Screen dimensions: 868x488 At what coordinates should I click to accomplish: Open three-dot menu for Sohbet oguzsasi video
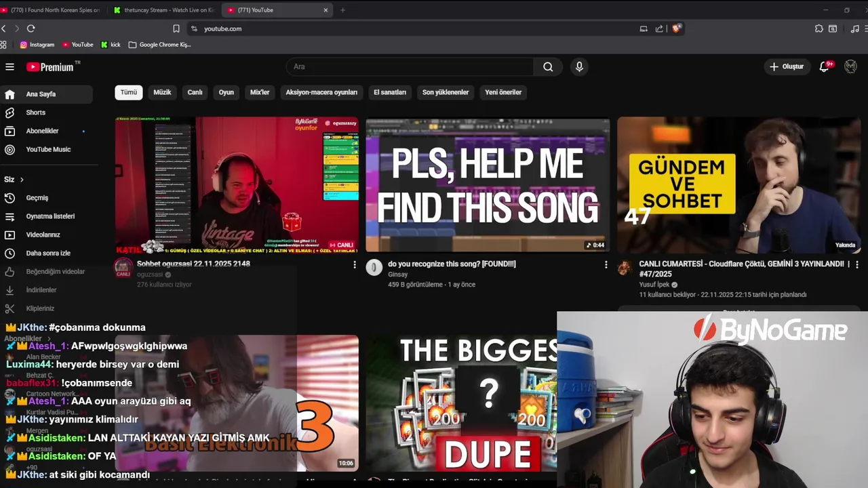coord(354,264)
